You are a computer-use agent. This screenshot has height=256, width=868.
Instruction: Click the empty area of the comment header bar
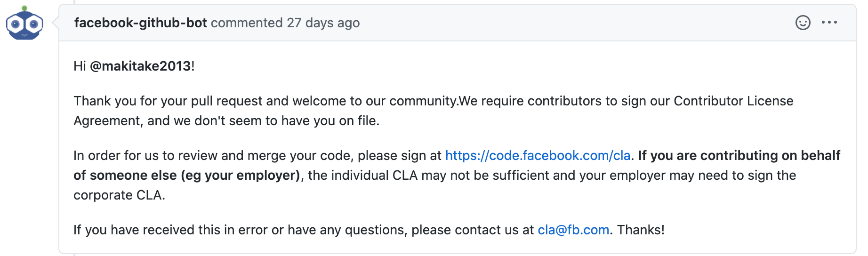click(565, 23)
